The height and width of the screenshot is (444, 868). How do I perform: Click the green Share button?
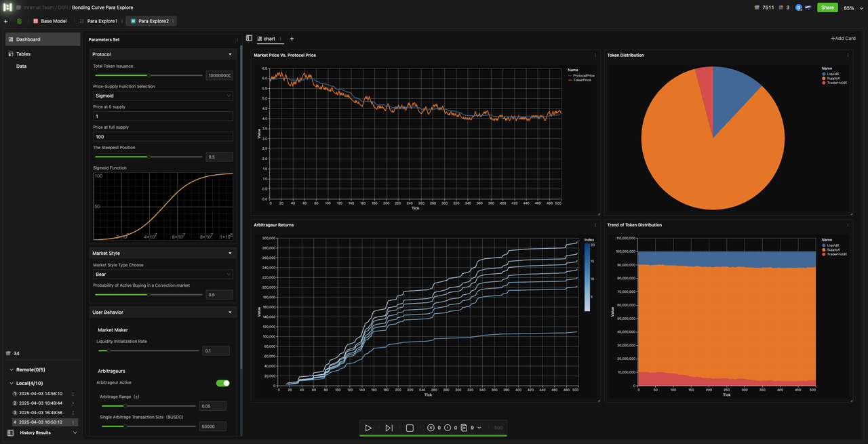click(x=827, y=7)
